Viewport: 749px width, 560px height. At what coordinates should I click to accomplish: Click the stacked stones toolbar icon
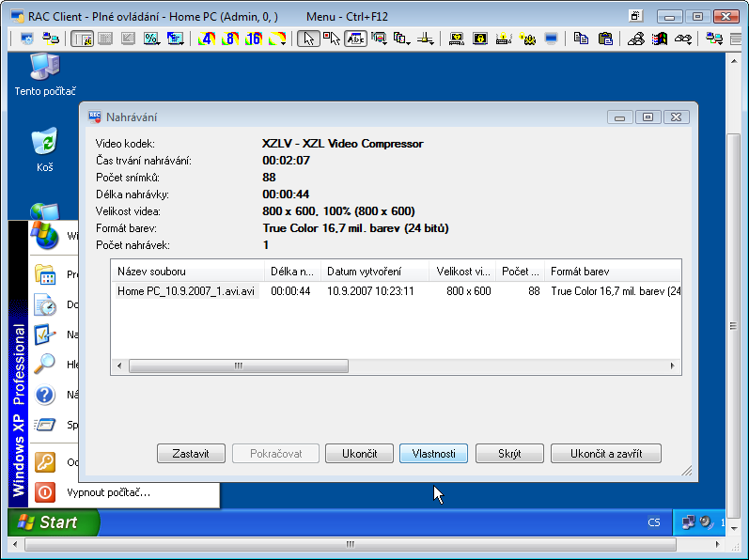pos(636,39)
